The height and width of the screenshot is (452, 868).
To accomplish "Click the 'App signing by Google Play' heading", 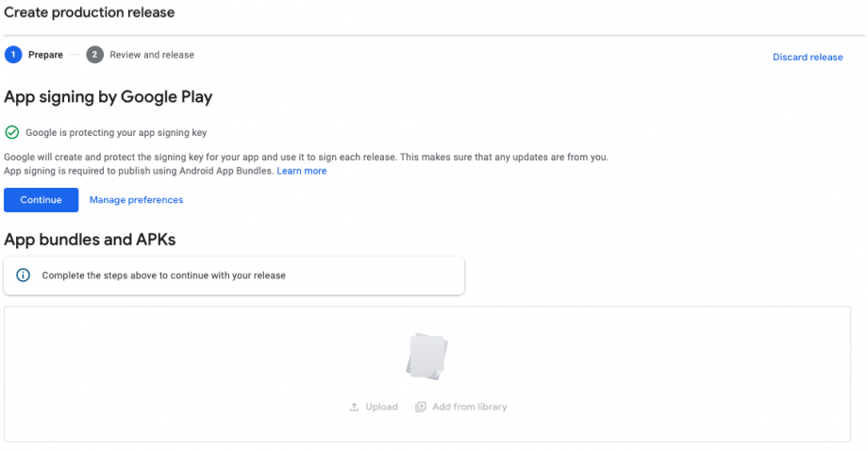I will pos(108,97).
